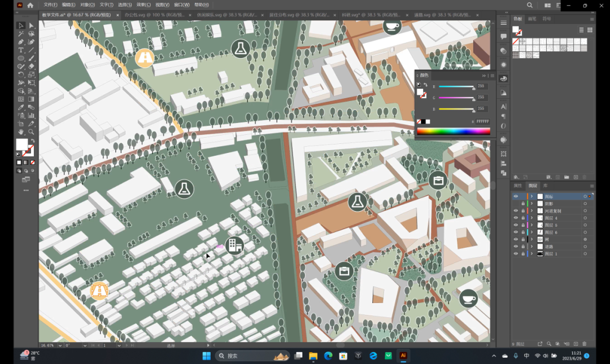Click the R channel slider handle

[x=473, y=88]
